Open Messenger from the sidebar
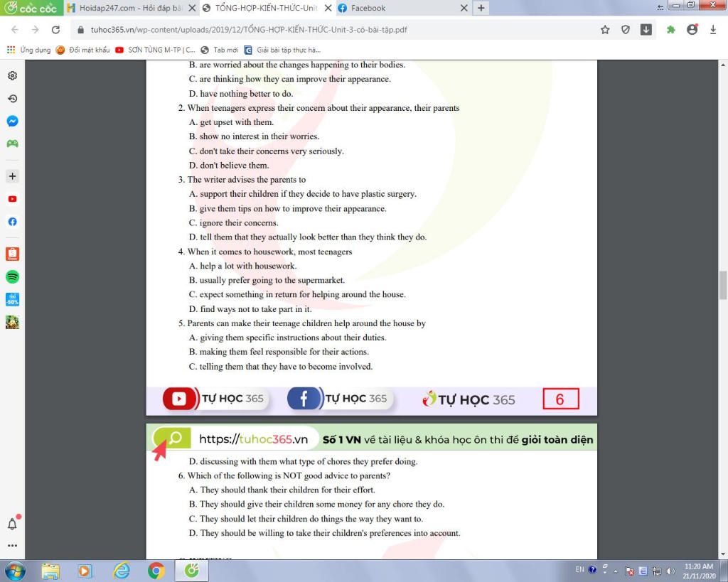728x582 pixels. (13, 121)
